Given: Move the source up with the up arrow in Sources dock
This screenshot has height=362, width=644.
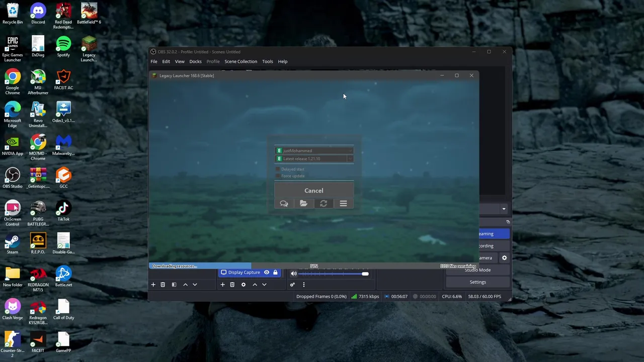Looking at the screenshot, I should [x=255, y=285].
